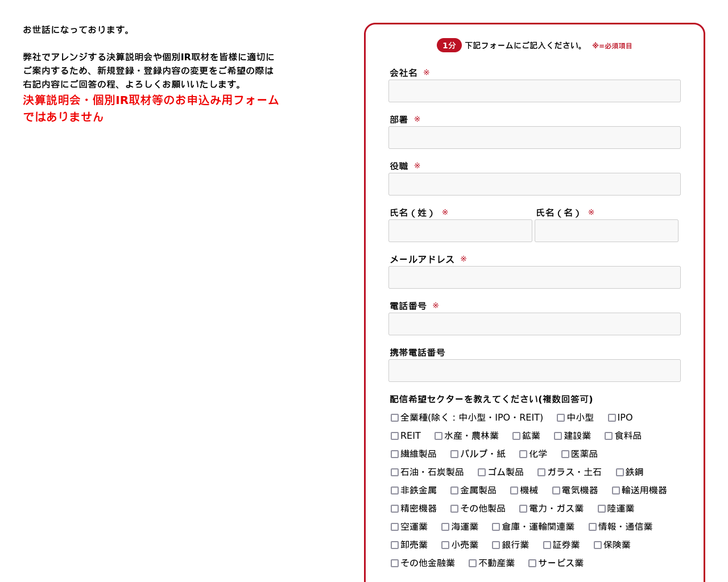Check the 医薬品 checkbox
The height and width of the screenshot is (582, 728).
565,454
